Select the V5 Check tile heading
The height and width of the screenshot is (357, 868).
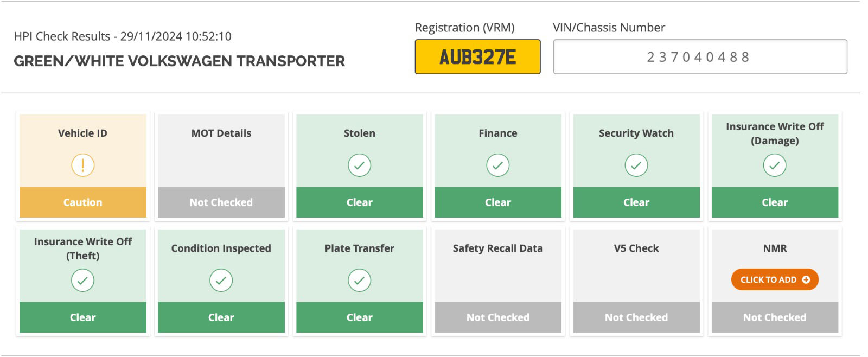coord(636,248)
